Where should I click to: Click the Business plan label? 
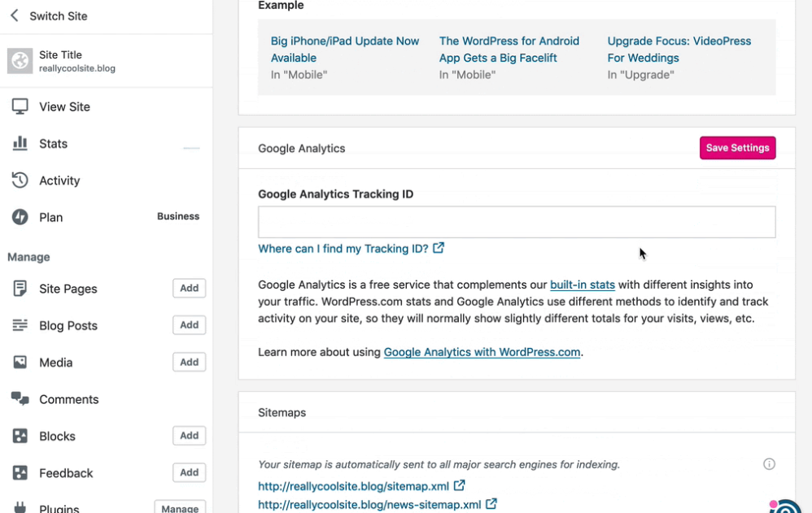[178, 216]
